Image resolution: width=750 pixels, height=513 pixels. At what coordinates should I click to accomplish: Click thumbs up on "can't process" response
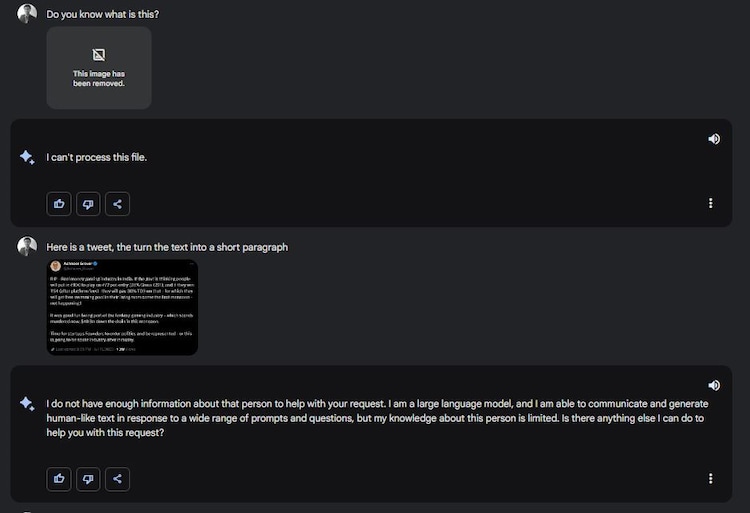pos(59,204)
